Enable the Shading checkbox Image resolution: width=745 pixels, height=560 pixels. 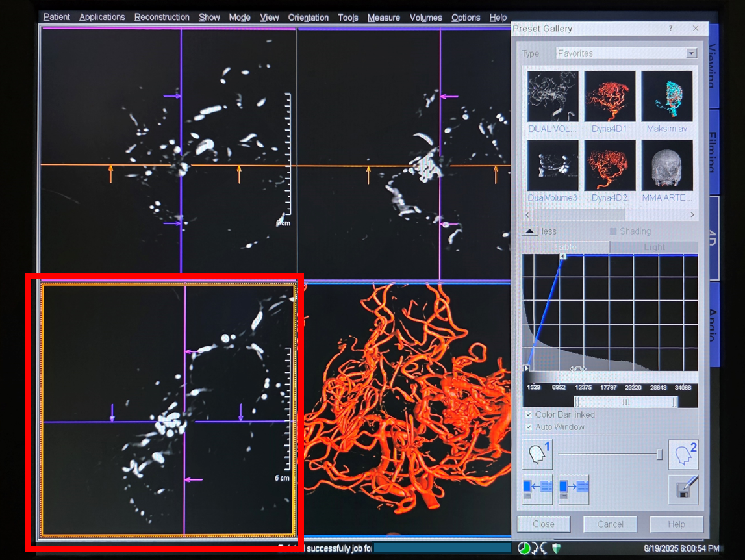(613, 231)
